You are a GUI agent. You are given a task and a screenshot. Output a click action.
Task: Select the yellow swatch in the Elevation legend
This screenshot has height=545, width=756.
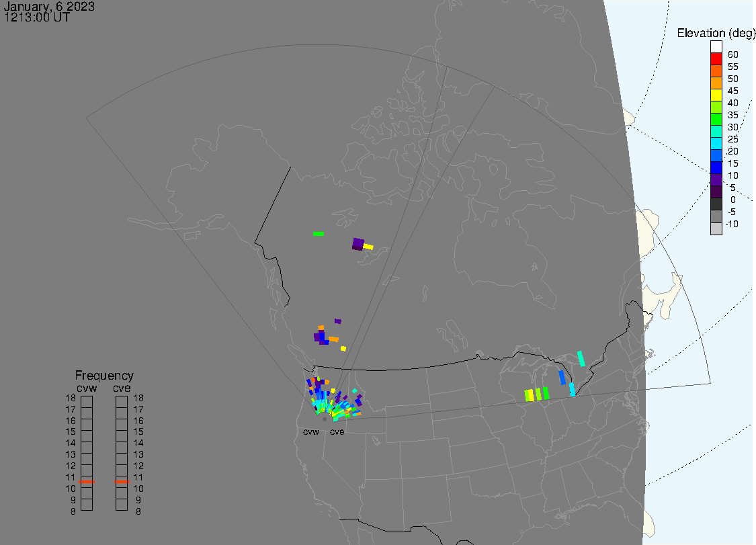(x=716, y=95)
